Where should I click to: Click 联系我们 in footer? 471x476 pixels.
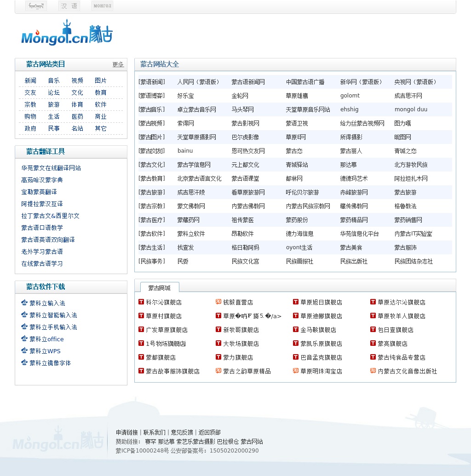coord(154,432)
